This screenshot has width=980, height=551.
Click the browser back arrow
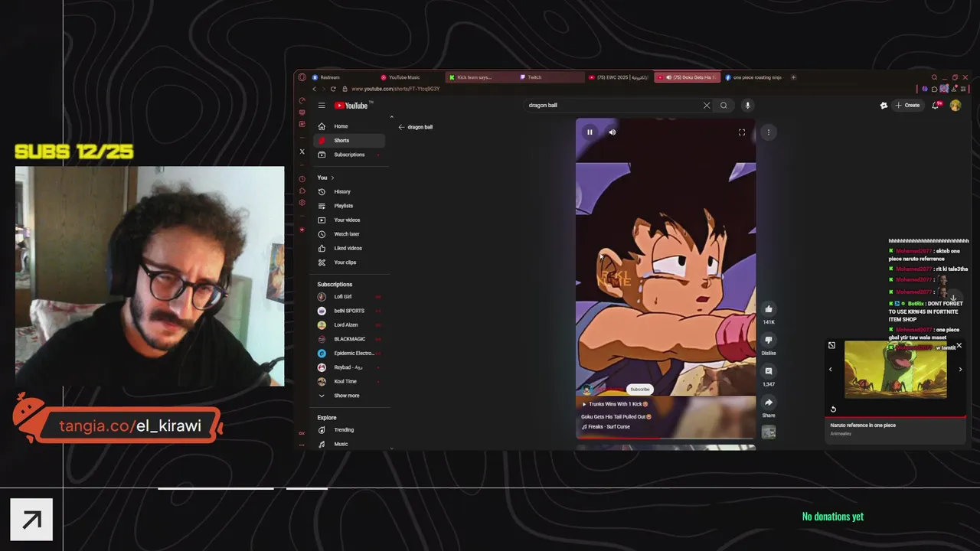tap(314, 89)
